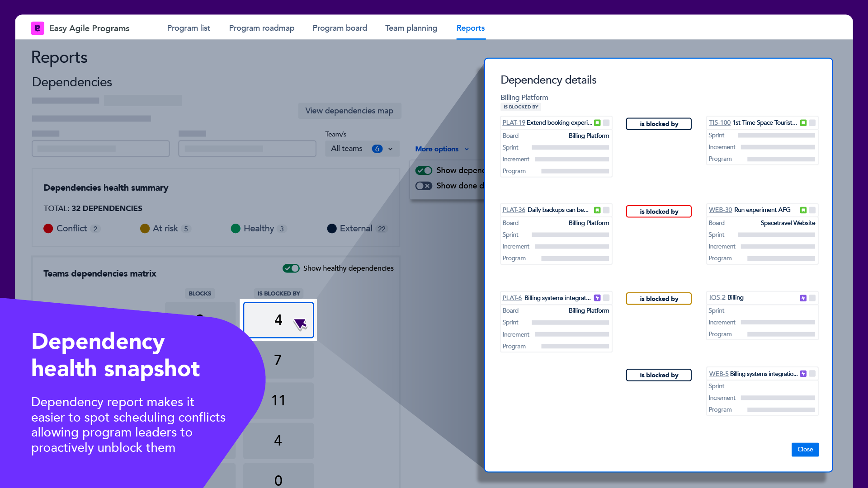The height and width of the screenshot is (488, 868).
Task: Expand the All teams selector
Action: coord(362,148)
